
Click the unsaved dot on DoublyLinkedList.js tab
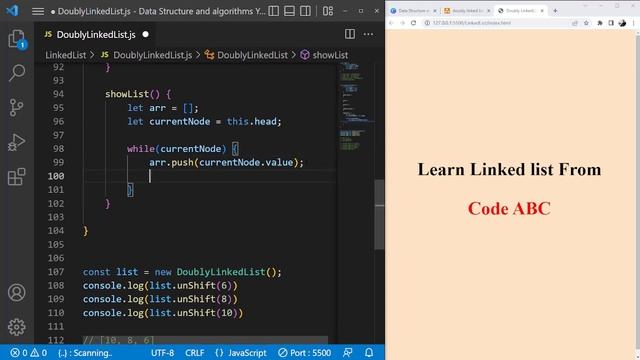(x=146, y=35)
